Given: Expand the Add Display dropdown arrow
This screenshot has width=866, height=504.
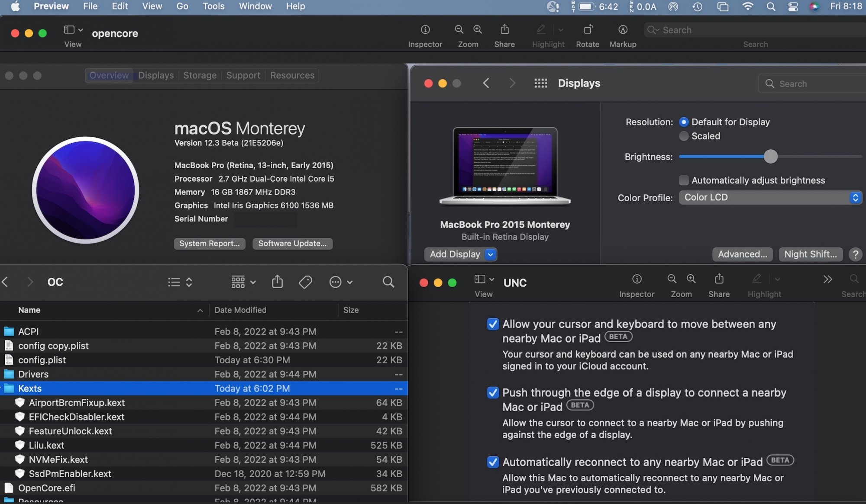Looking at the screenshot, I should coord(491,254).
